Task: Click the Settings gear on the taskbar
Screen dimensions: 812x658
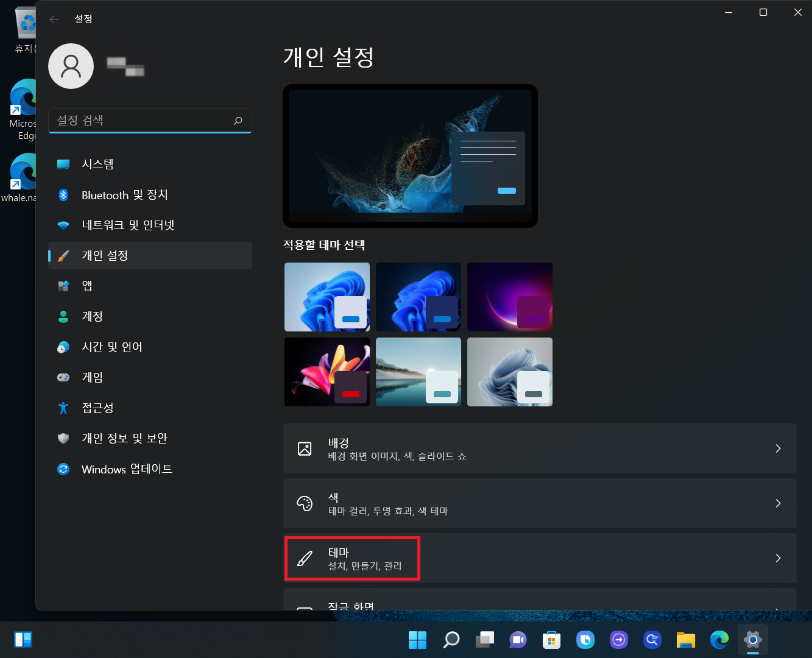Action: pyautogui.click(x=753, y=640)
